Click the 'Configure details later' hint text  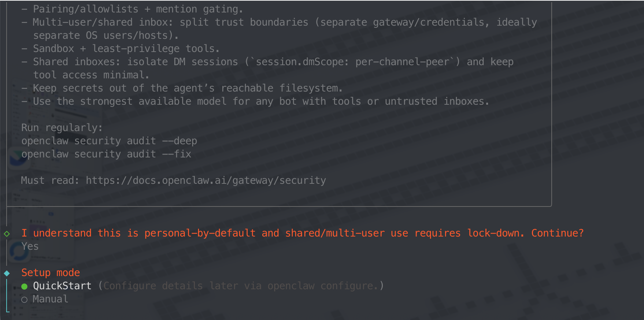pos(241,286)
